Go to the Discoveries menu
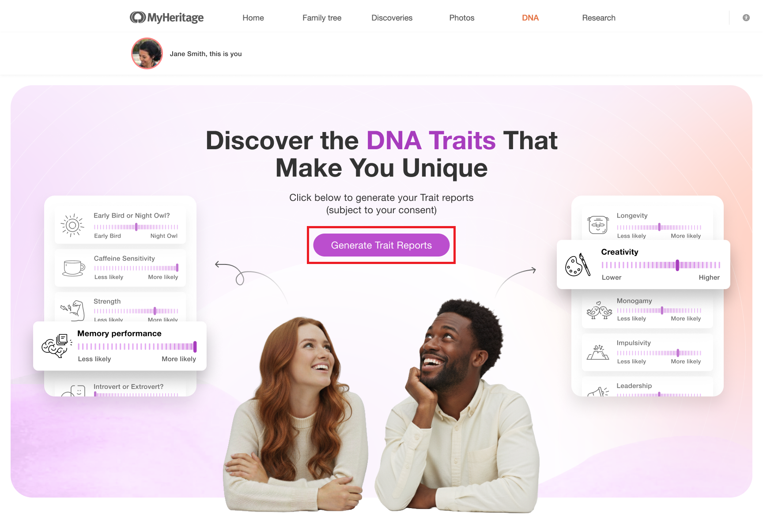Image resolution: width=763 pixels, height=532 pixels. [x=392, y=18]
